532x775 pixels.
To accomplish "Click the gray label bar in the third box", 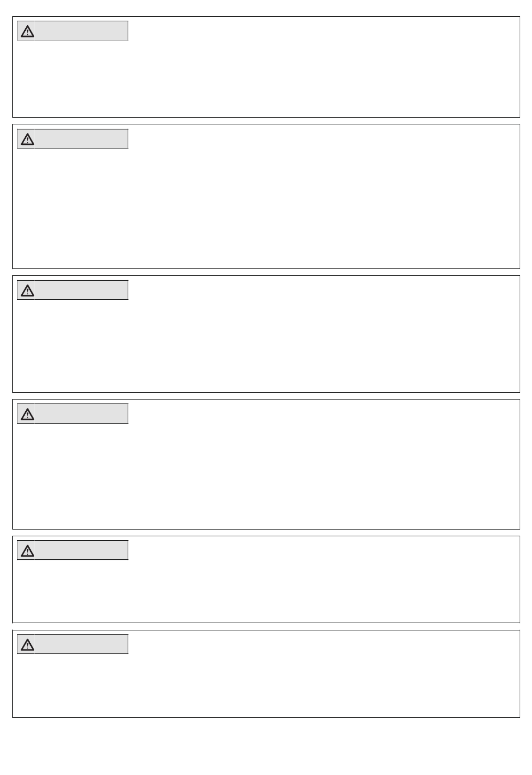I will click(x=81, y=290).
